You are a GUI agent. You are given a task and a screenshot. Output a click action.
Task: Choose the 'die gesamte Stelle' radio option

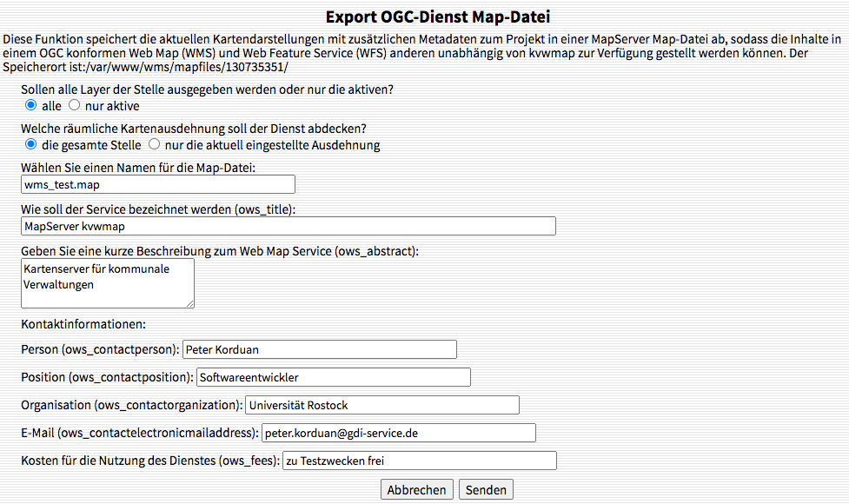click(31, 144)
